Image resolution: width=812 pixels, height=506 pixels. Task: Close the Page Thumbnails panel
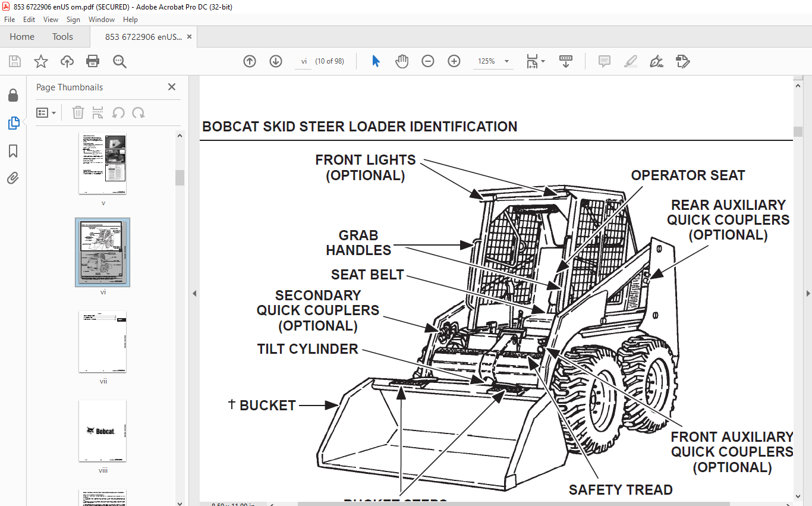[x=172, y=87]
